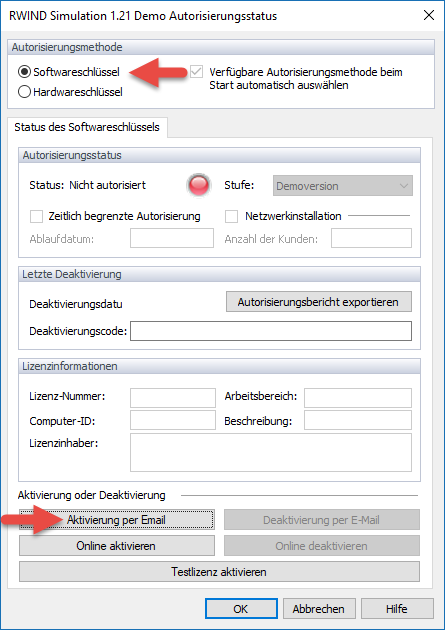Click the Deaktivierungsdatu label
This screenshot has width=445, height=630.
(76, 304)
